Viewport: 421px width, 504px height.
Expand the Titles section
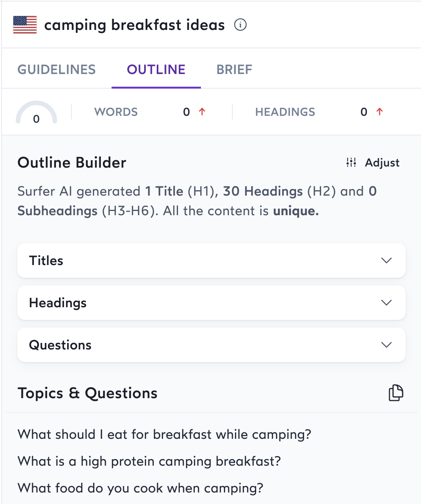point(386,260)
